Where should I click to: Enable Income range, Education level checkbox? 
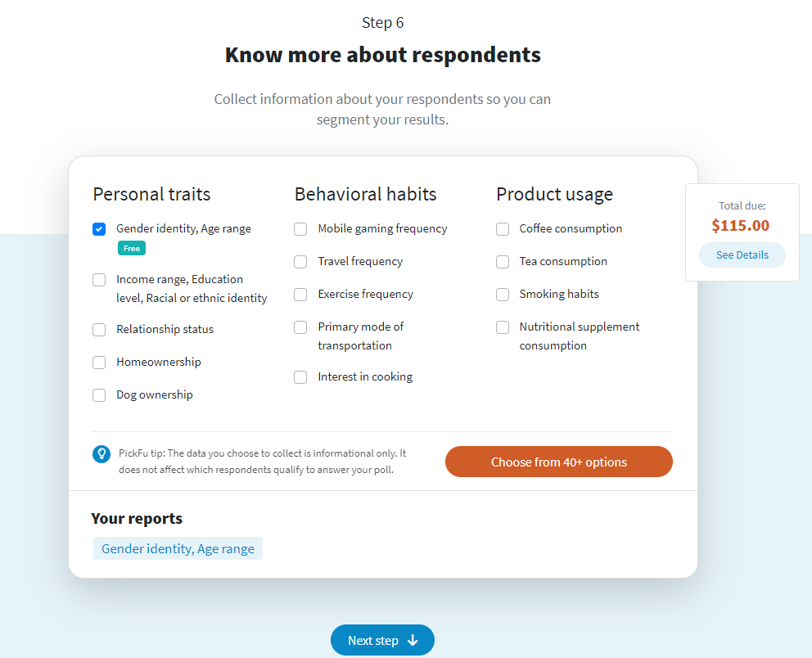(99, 280)
